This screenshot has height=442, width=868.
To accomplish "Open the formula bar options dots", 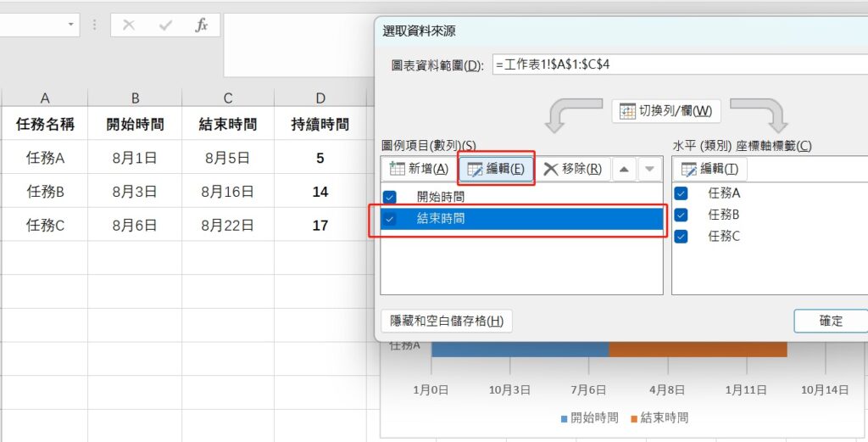I will (x=95, y=25).
